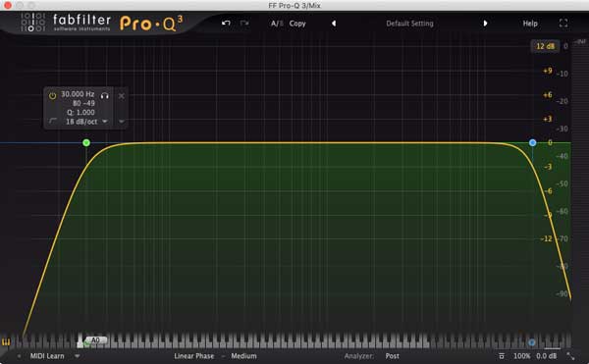Open the low cut filter shape selector

coord(53,121)
